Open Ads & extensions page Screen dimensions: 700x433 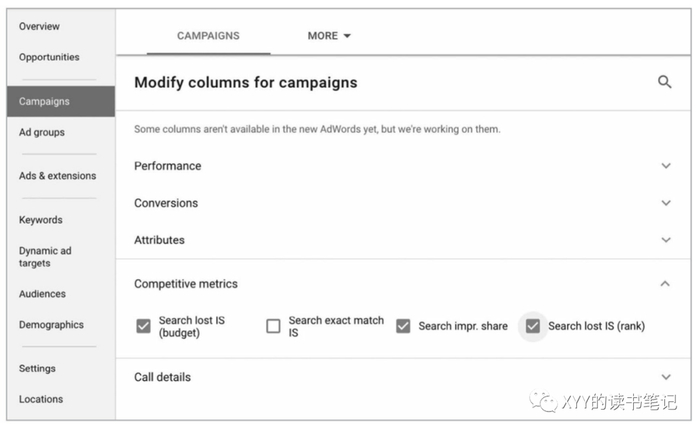(57, 176)
